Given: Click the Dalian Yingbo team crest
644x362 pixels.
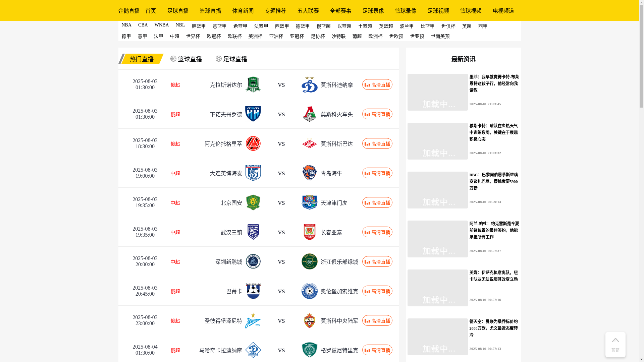Looking at the screenshot, I should point(253,173).
